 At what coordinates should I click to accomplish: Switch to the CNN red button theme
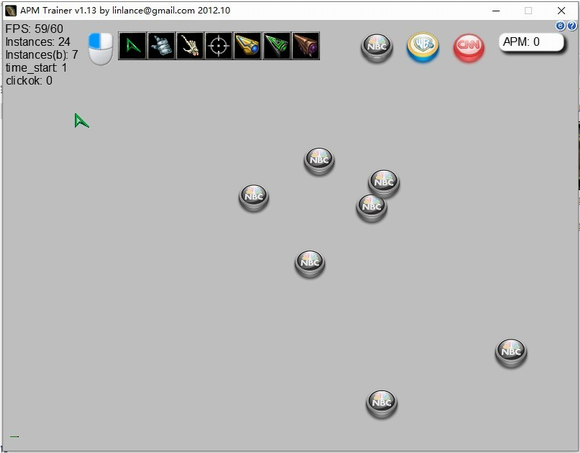[x=469, y=47]
